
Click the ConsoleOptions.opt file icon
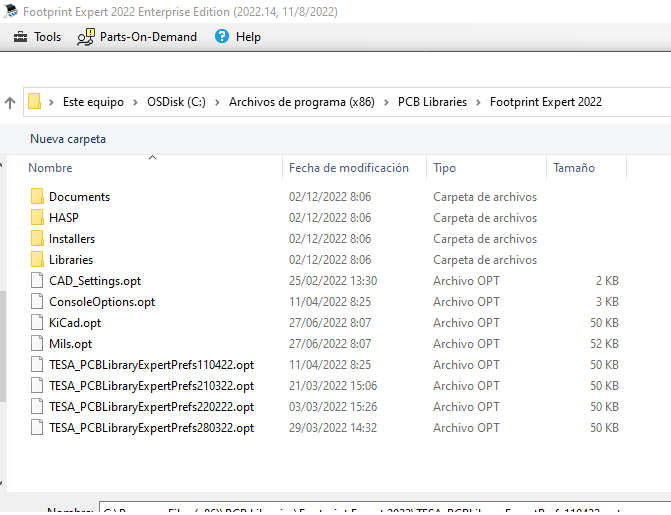point(37,301)
